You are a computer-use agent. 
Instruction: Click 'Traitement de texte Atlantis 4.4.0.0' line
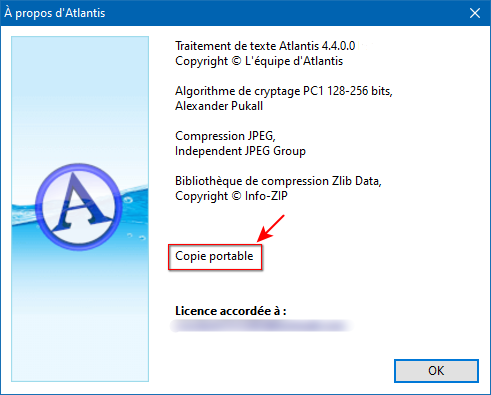265,46
